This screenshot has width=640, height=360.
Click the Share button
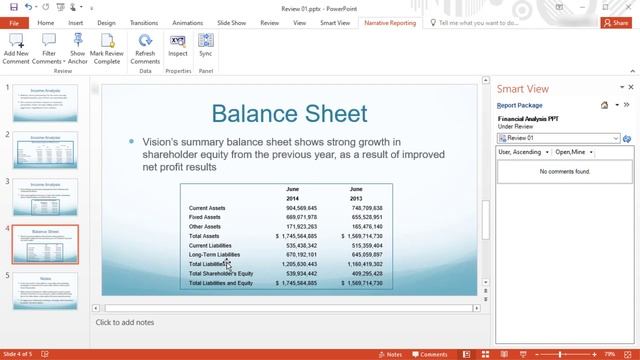point(616,23)
